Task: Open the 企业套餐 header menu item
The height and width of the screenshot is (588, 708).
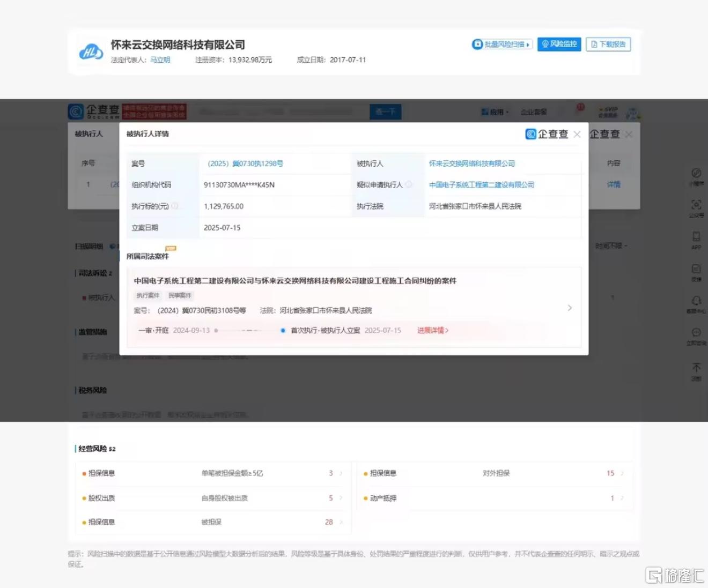Action: tap(534, 112)
